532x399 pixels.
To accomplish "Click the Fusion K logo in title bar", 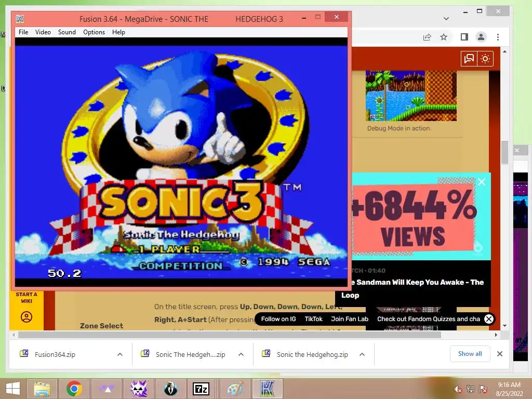I will pyautogui.click(x=20, y=19).
